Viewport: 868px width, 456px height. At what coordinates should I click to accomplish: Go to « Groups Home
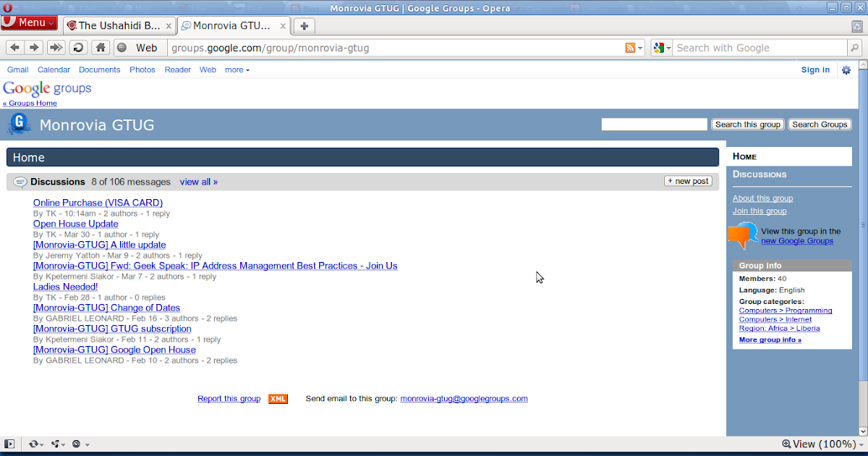coord(30,104)
